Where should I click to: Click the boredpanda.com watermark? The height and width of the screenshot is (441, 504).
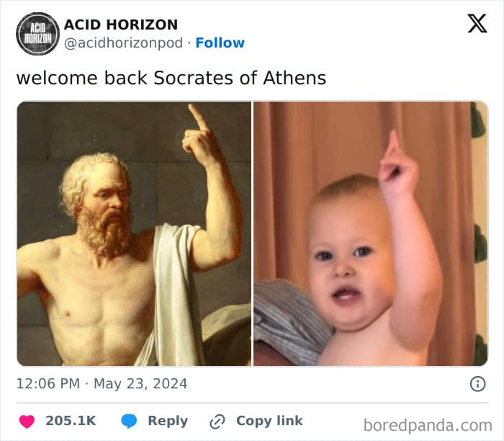click(428, 426)
